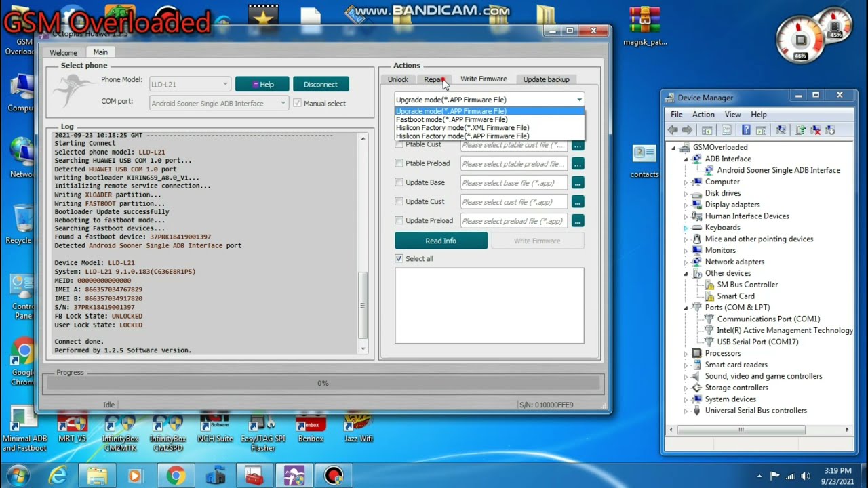Switch to the Repair tab
Viewport: 868px width, 488px height.
tap(434, 79)
